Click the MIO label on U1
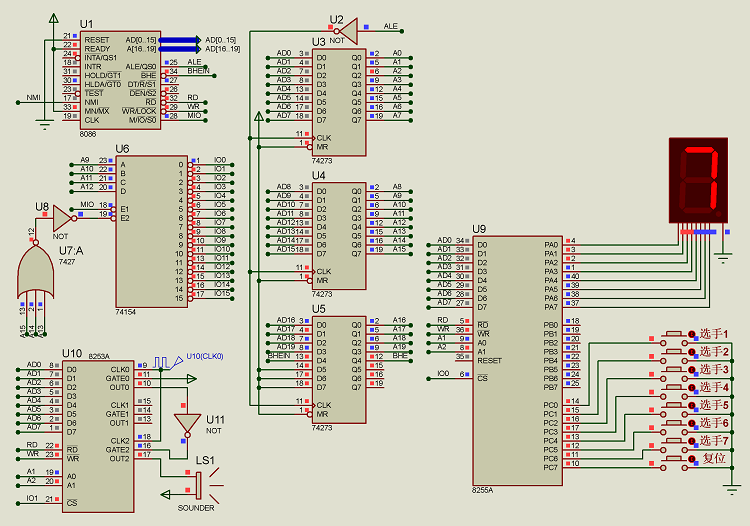Screen dimensions: 750x526 click(194, 115)
